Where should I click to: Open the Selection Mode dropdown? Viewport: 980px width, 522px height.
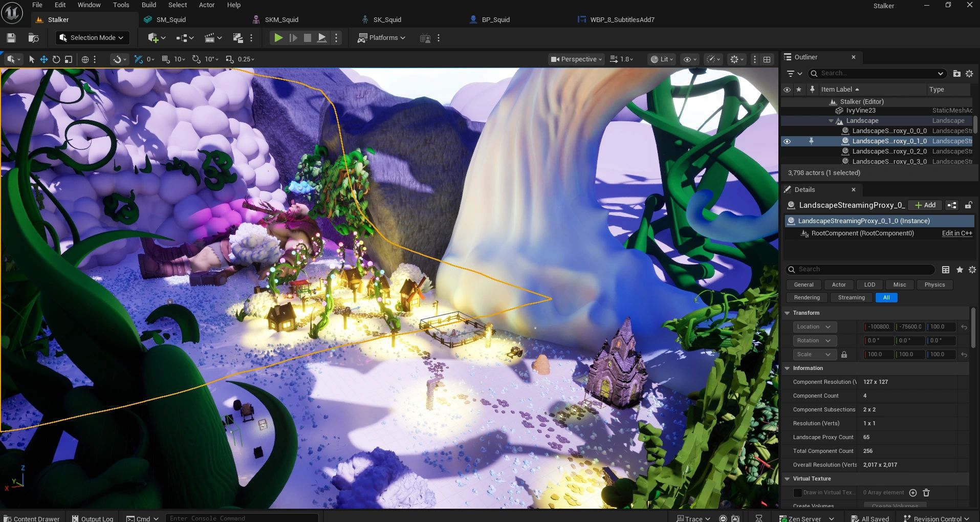92,38
